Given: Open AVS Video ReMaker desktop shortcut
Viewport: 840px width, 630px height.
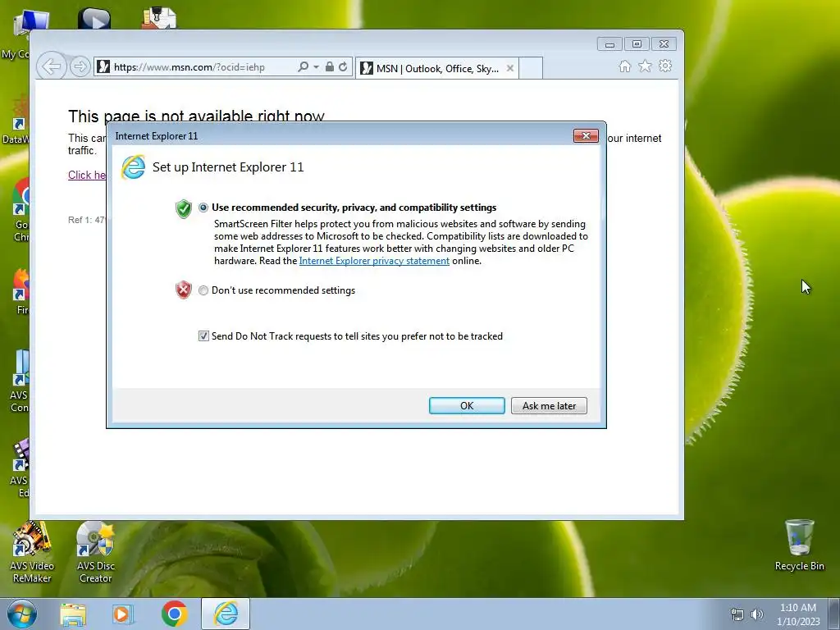Looking at the screenshot, I should point(32,553).
